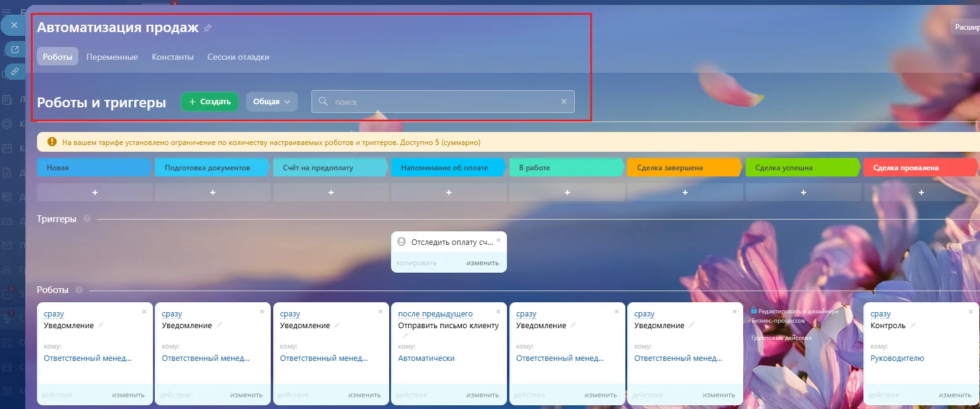Screen dimensions: 980x409
Task: Click the Руководителю recipient link
Action: (897, 358)
